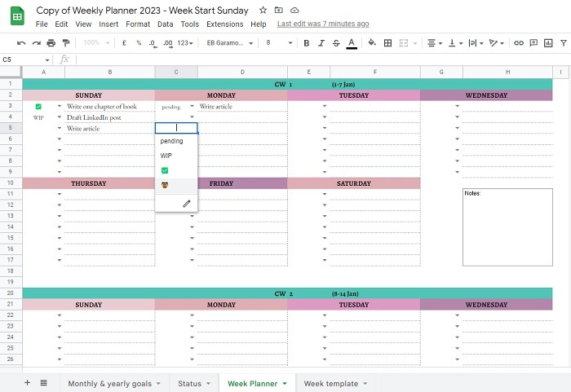Open text wrapping options

click(476, 43)
